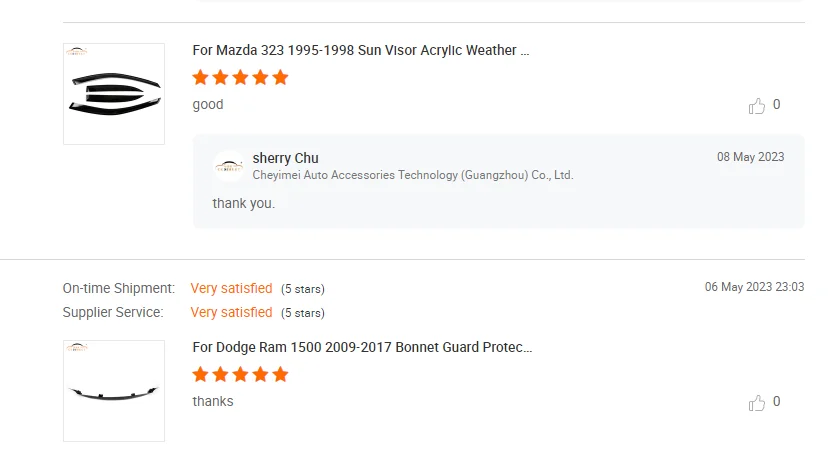Open the Mazda 323 sun visor thumbnail
Viewport: 835px width, 470px height.
(x=114, y=94)
